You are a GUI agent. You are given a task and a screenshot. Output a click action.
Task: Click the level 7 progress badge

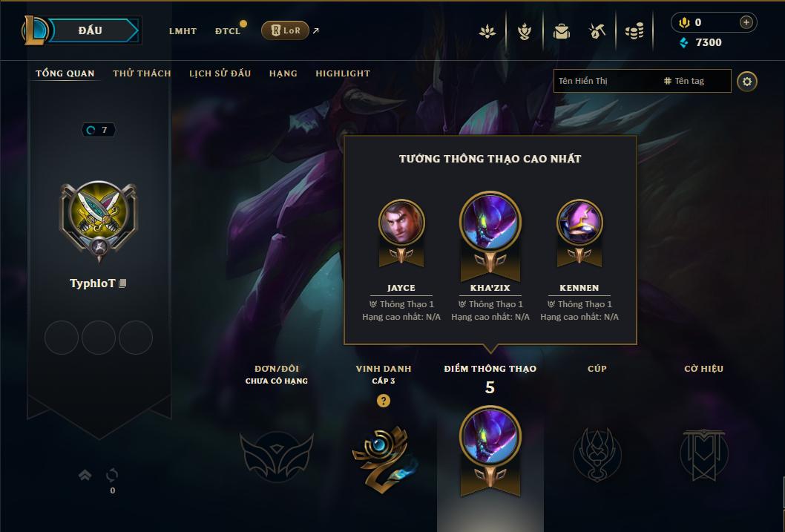click(x=98, y=130)
